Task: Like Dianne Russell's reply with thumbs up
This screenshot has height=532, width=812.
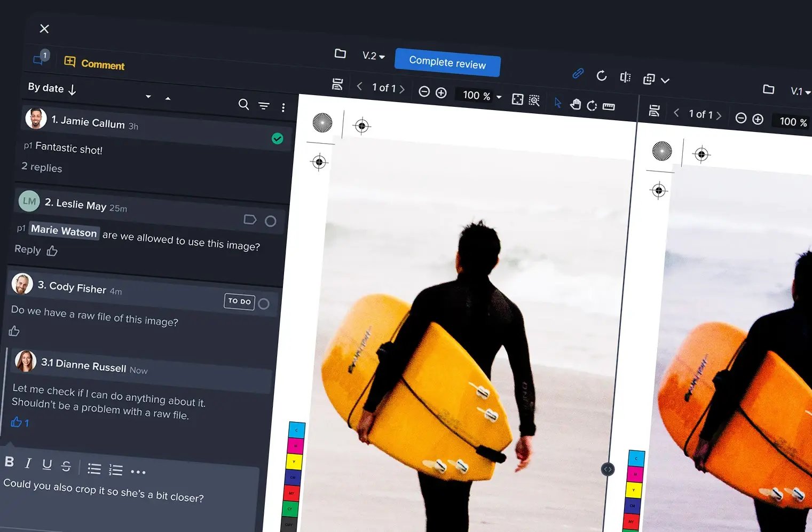Action: click(x=17, y=422)
